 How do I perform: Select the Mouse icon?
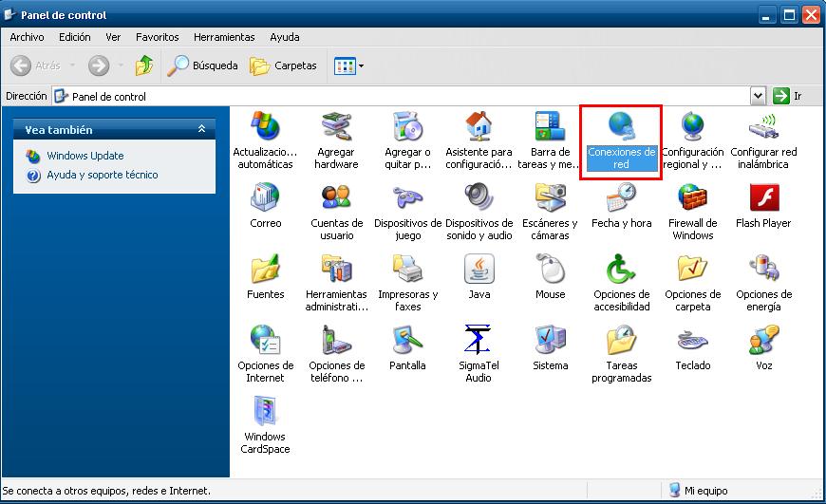click(550, 270)
